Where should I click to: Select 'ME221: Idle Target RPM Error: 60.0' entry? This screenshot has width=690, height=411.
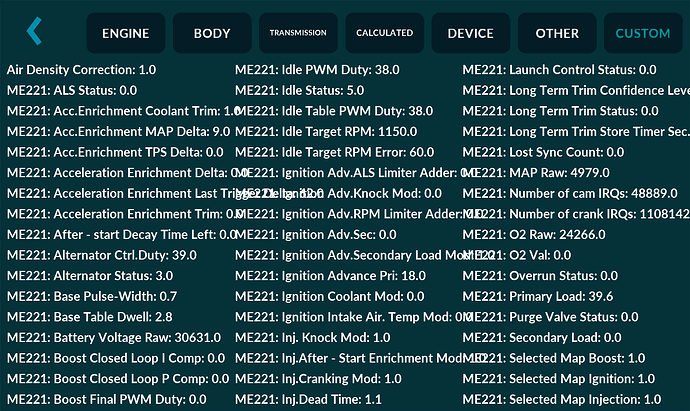pyautogui.click(x=334, y=152)
